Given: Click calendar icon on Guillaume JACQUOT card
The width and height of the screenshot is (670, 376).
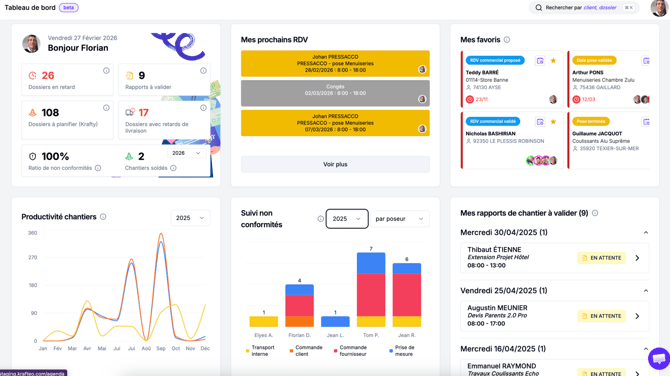Looking at the screenshot, I should pyautogui.click(x=646, y=122).
